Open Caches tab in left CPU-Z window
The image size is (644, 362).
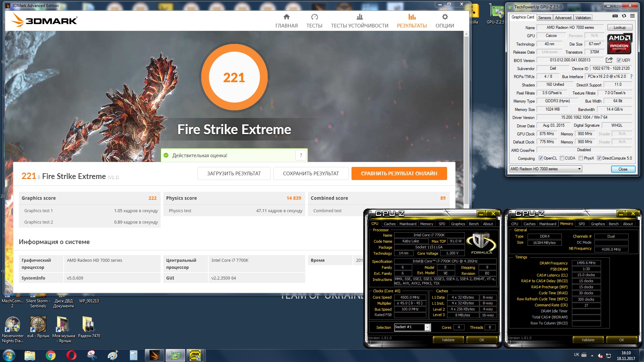(389, 224)
